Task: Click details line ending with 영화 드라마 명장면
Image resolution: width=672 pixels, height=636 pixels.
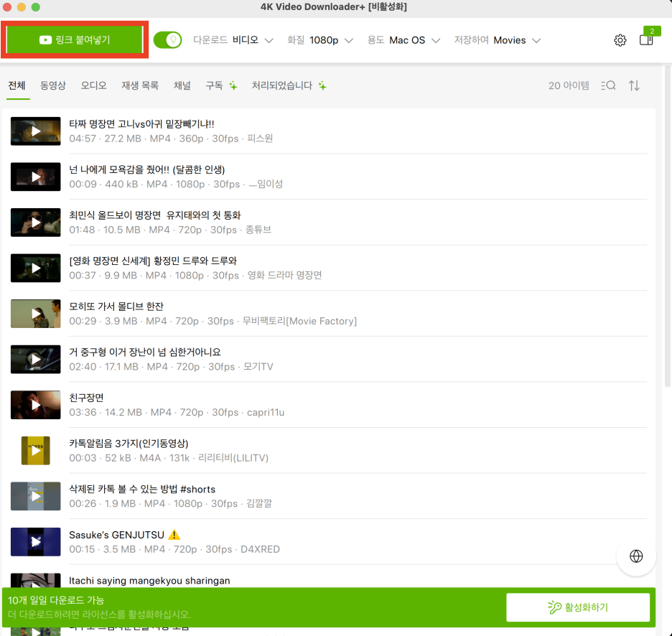Action: pos(195,275)
